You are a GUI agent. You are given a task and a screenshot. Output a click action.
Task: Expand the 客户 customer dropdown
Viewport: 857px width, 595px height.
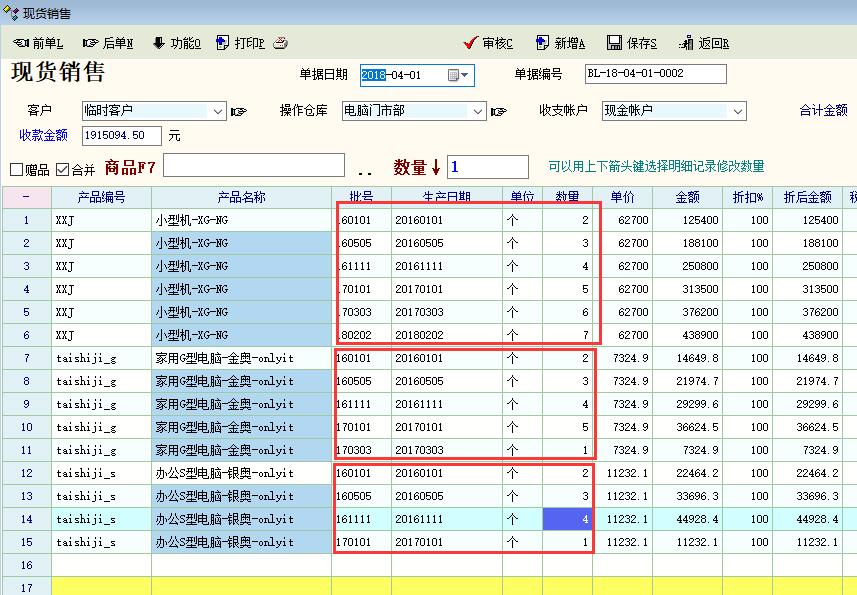(218, 111)
